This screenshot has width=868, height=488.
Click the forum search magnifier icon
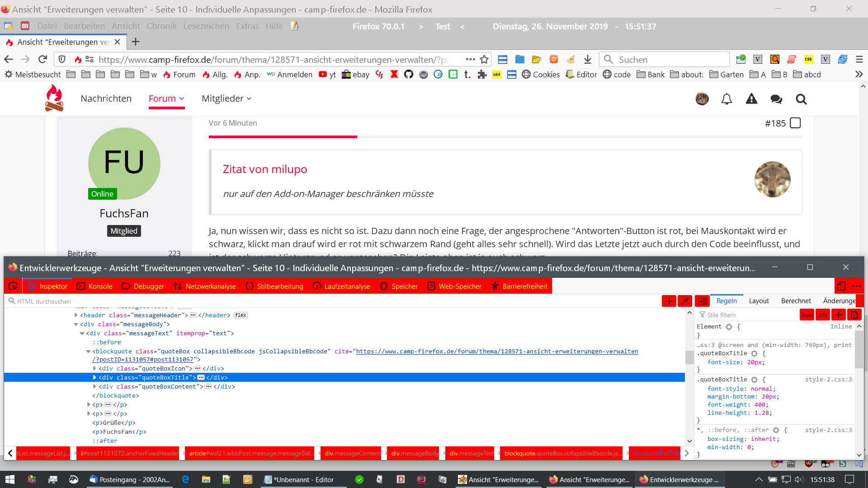(801, 99)
